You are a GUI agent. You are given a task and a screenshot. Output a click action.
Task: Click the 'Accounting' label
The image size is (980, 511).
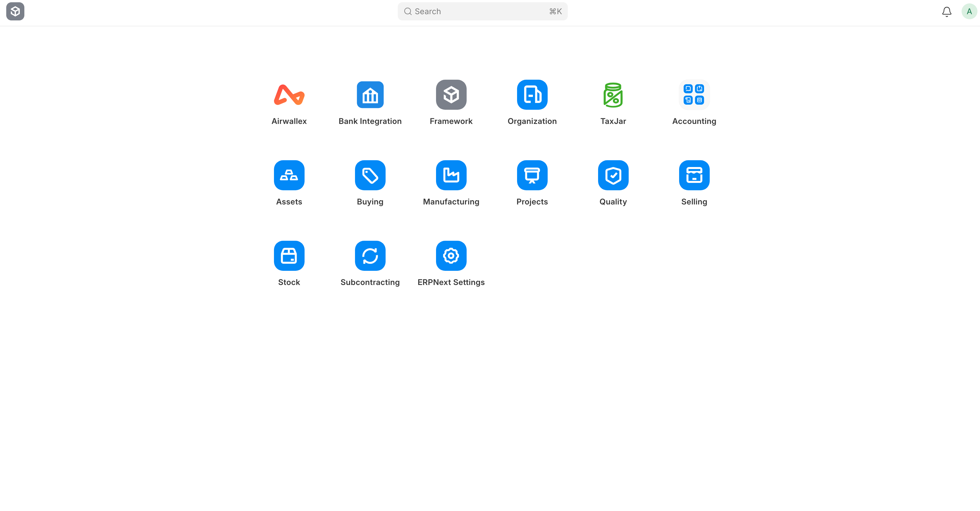pyautogui.click(x=694, y=121)
